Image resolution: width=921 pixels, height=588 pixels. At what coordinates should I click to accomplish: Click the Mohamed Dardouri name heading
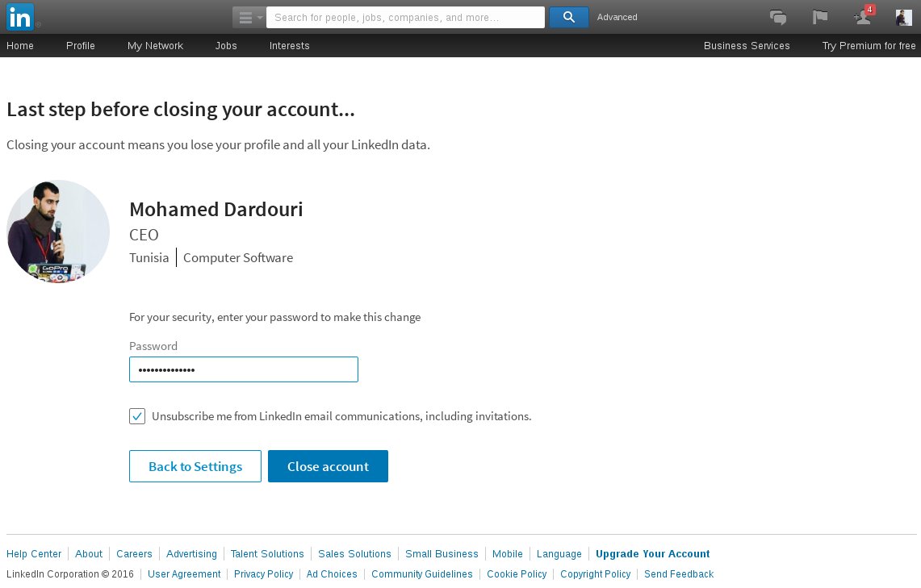point(216,210)
